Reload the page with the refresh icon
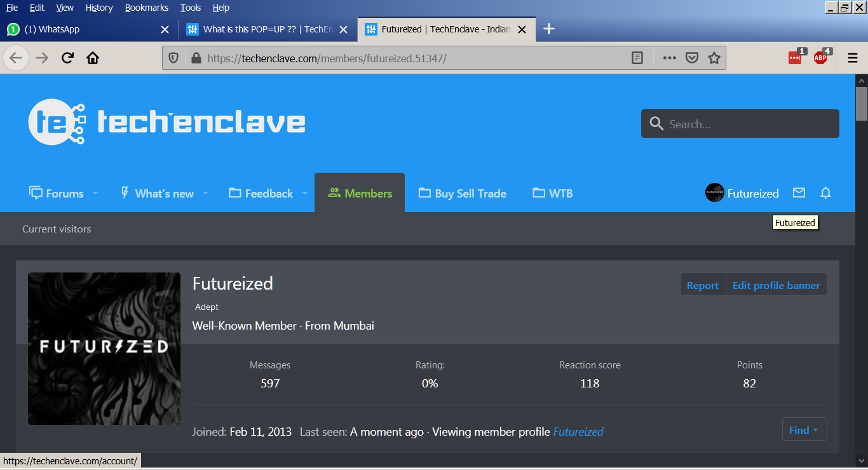 tap(67, 58)
